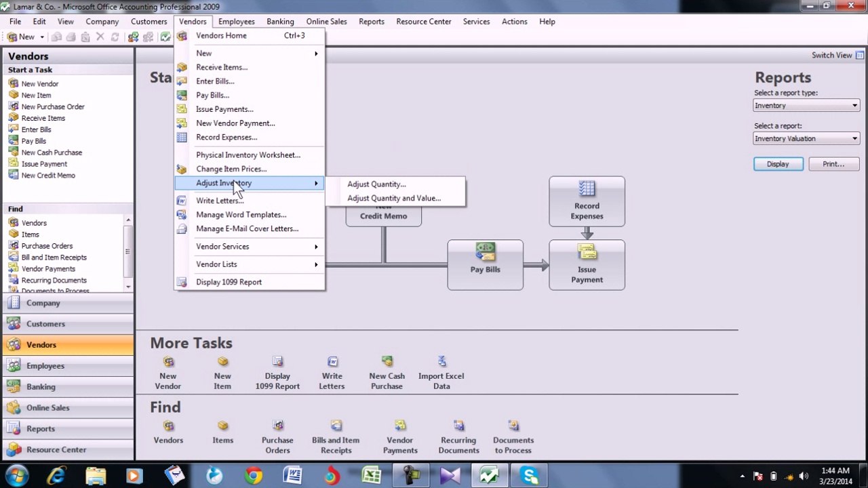
Task: Click New Credit Memo task link in sidebar
Action: click(x=48, y=176)
